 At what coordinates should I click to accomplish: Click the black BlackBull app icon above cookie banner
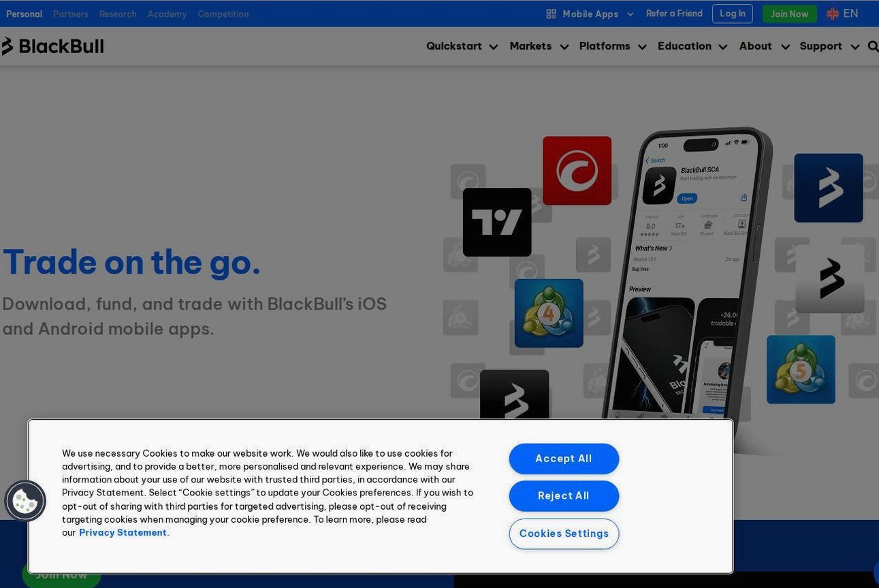(514, 395)
